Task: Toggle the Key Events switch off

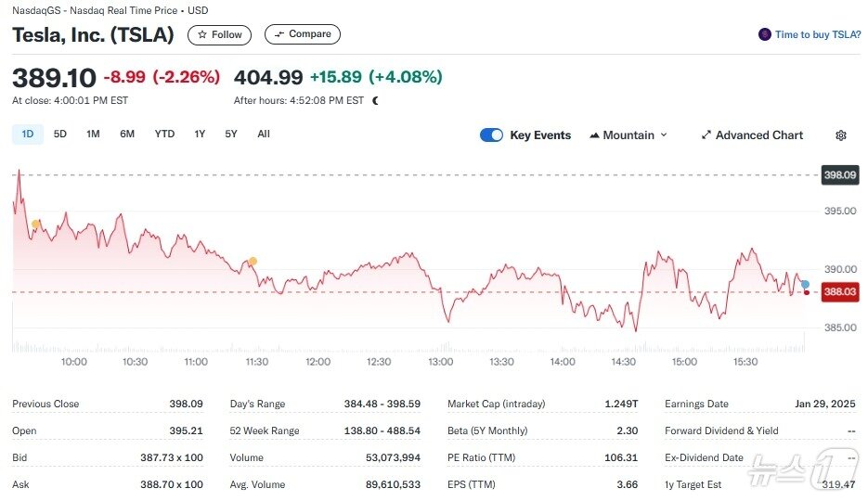Action: pyautogui.click(x=491, y=135)
